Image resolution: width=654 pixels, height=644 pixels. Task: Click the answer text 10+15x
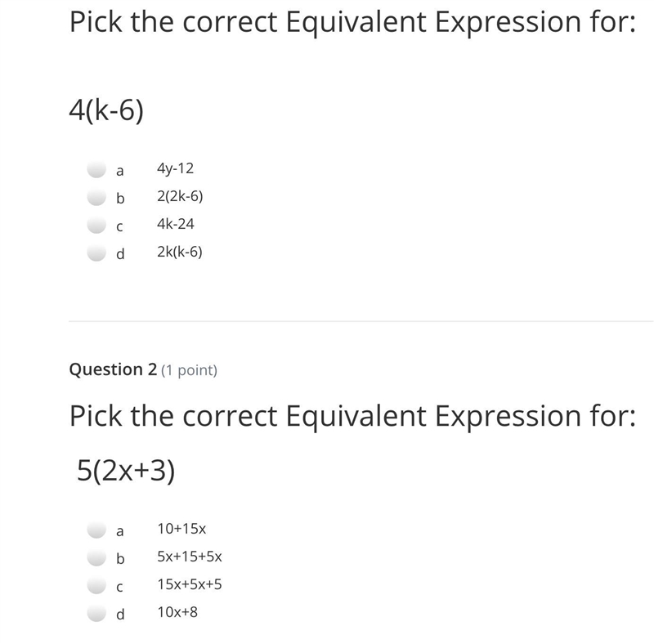(x=181, y=529)
